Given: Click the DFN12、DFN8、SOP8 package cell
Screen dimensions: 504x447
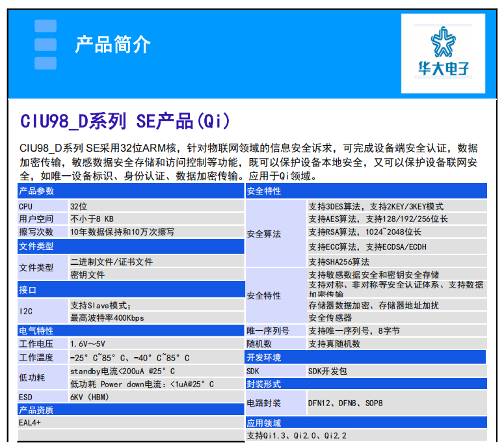Looking at the screenshot, I should coord(346,403).
